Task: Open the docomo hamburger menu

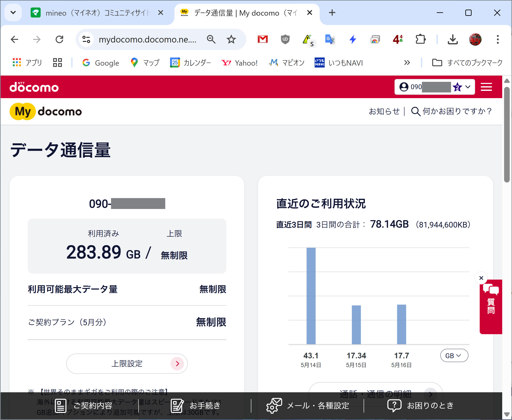Action: click(x=486, y=87)
